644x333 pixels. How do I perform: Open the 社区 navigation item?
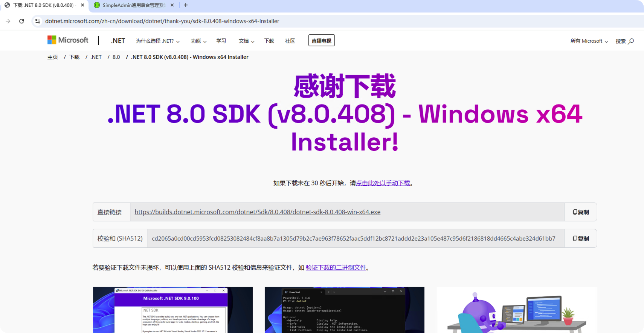click(290, 41)
